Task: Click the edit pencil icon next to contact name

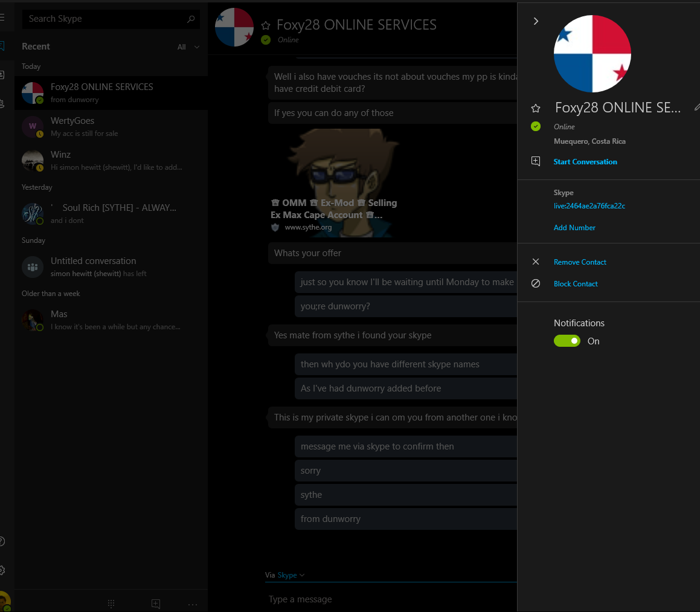Action: coord(697,107)
